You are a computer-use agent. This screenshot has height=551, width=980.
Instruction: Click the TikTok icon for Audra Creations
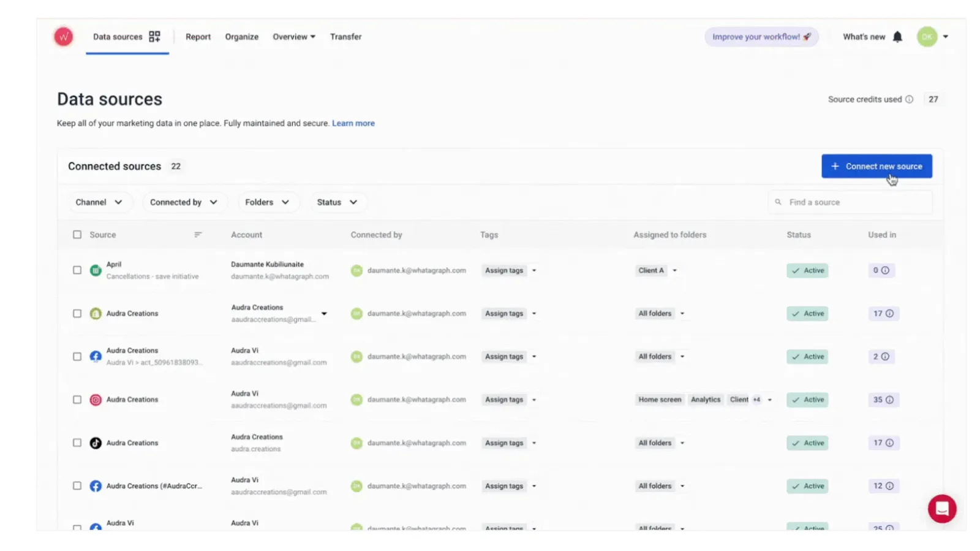coord(96,443)
